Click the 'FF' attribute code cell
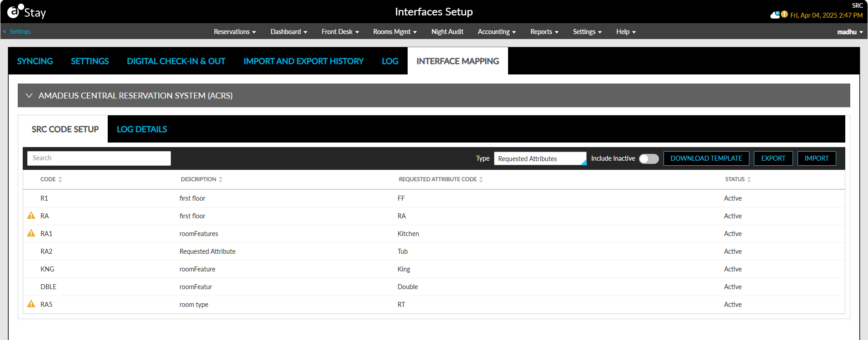Screen dimensions: 868x340 point(401,198)
